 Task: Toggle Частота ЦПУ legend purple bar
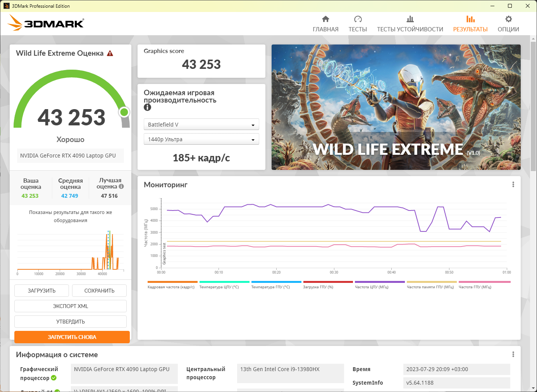click(380, 282)
